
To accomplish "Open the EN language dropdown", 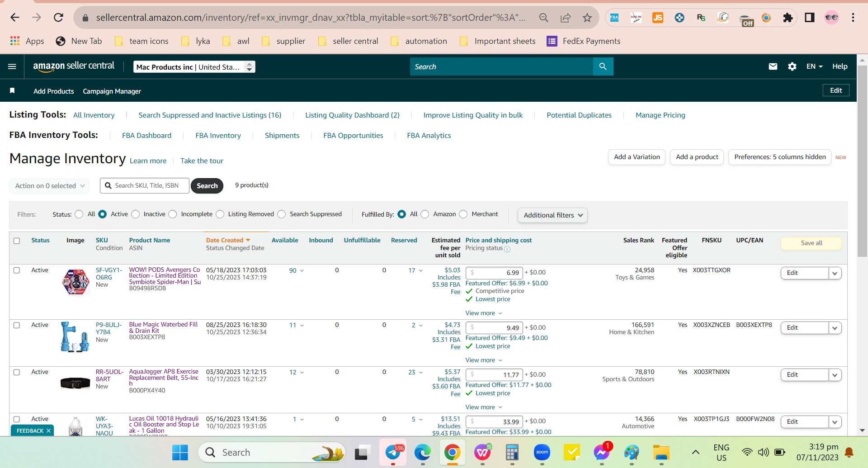I will point(814,66).
